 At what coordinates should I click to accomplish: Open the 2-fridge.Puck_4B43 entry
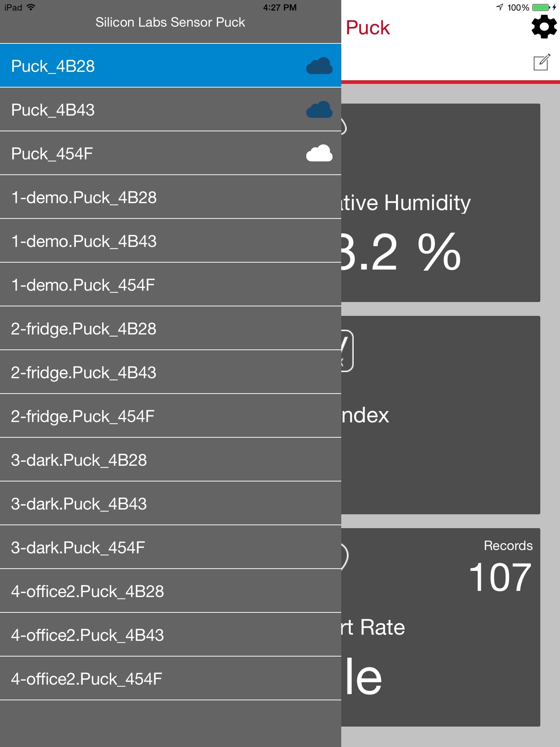[x=146, y=372]
